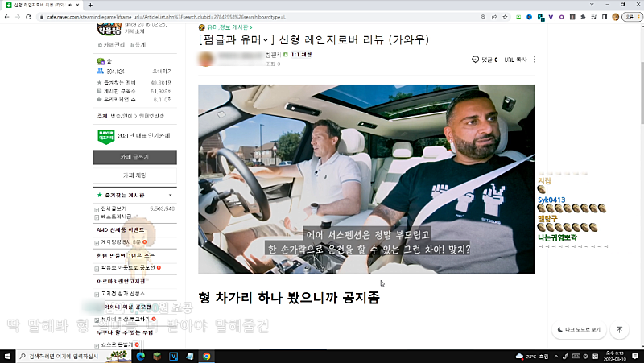
Task: Toggle dark mode with 다크 모드로 보기
Action: pos(579,329)
